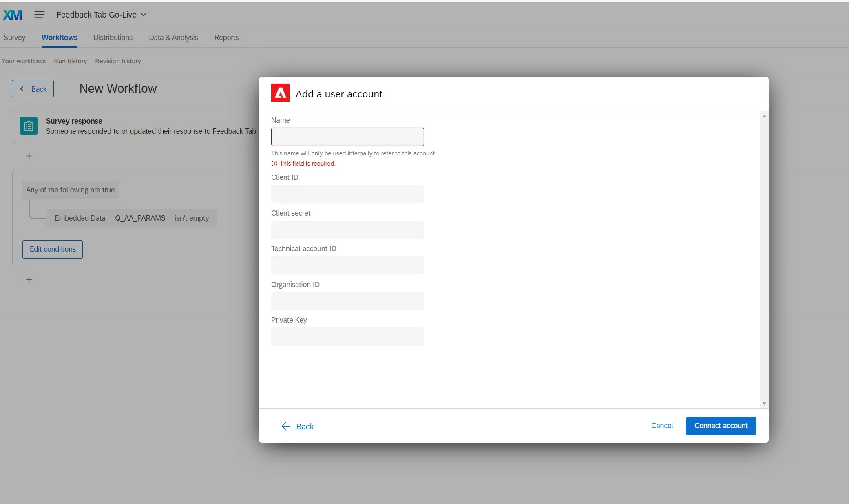Click the Survey response clipboard icon

coord(29,126)
